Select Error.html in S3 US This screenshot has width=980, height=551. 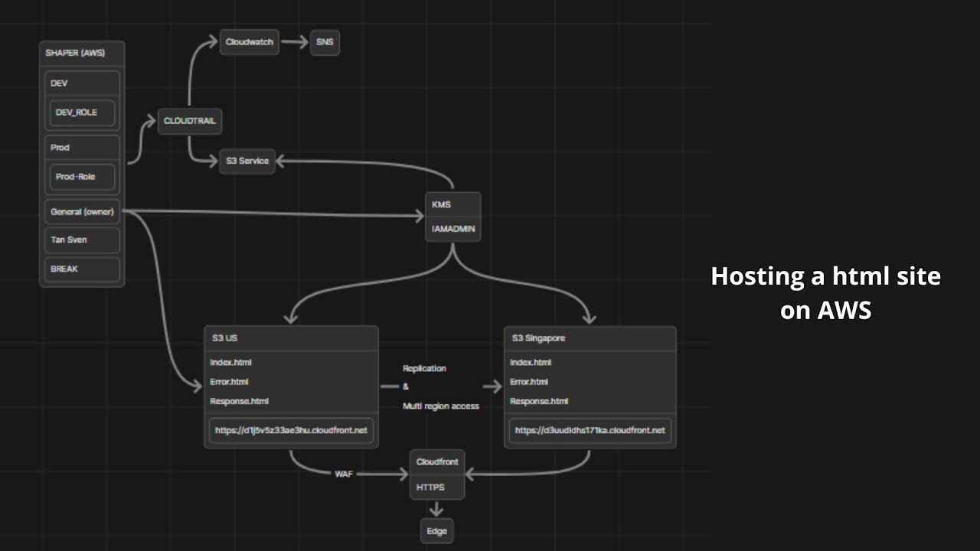[229, 382]
